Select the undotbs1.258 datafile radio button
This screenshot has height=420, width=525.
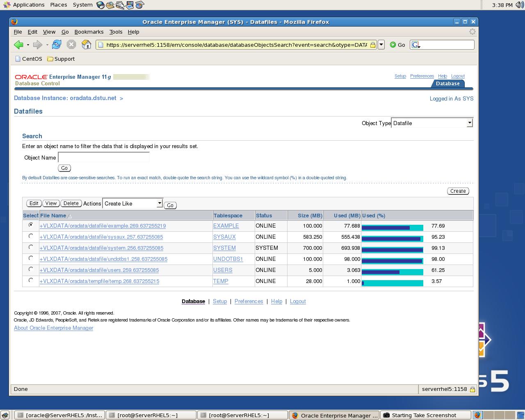pos(31,258)
